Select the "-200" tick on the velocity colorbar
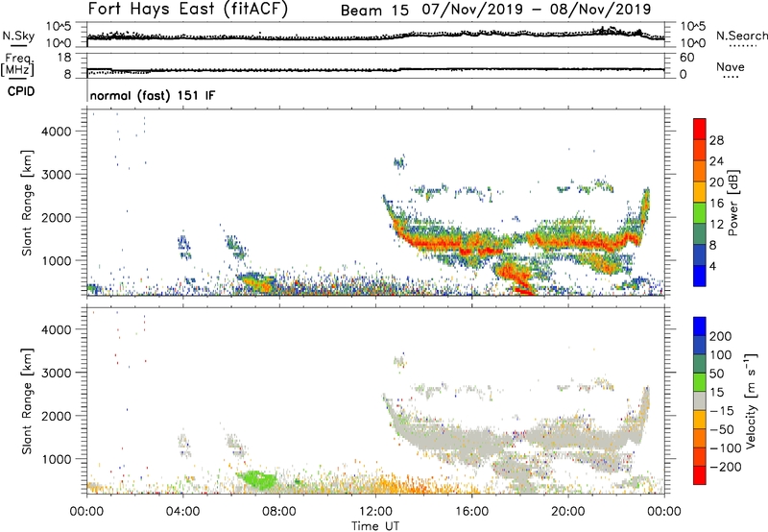 (x=726, y=467)
